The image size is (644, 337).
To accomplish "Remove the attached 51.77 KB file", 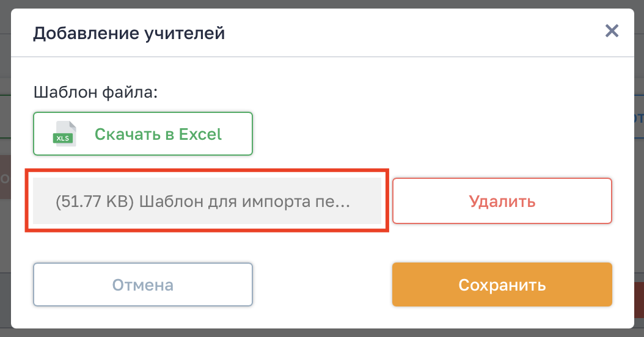I will 502,201.
